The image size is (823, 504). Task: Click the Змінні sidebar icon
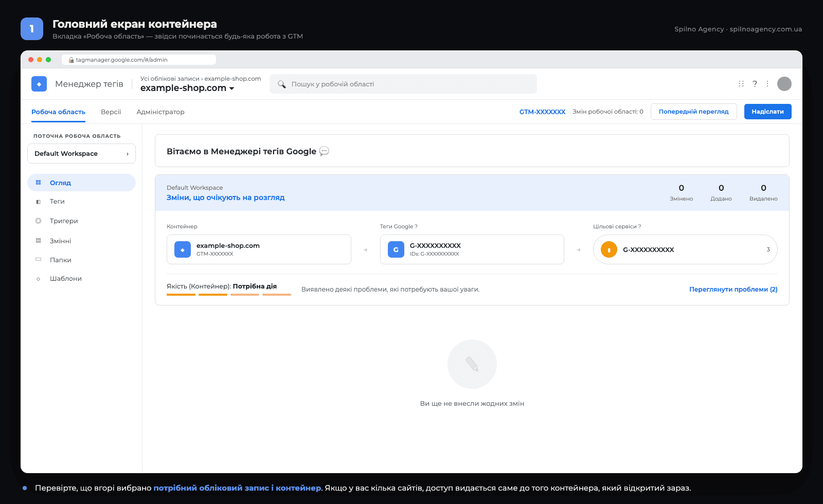click(x=38, y=241)
